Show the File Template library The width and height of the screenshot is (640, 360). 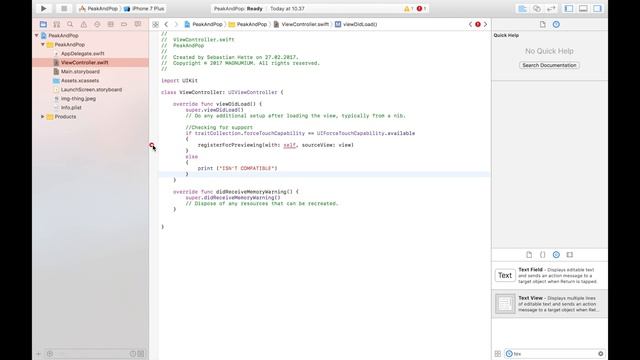pyautogui.click(x=529, y=255)
